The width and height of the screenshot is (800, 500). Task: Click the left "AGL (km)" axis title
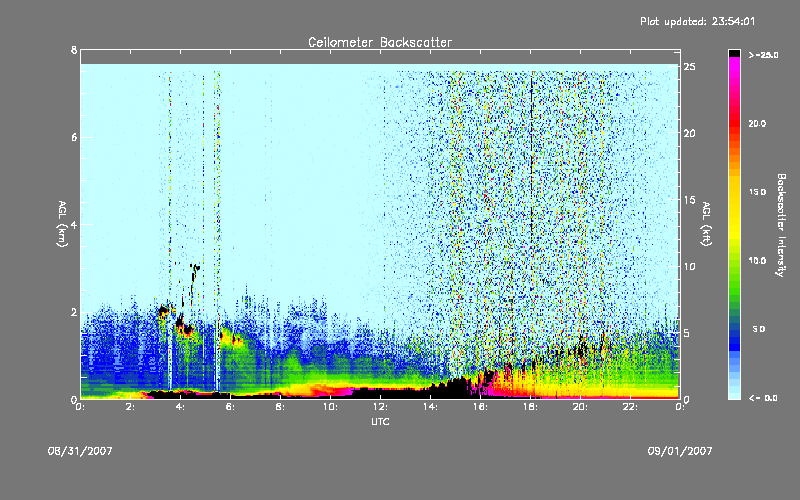point(62,224)
